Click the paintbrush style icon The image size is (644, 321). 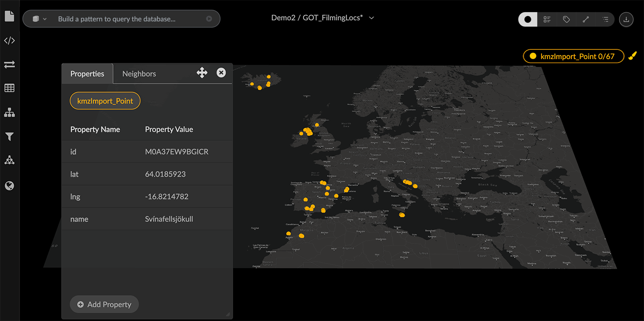(633, 56)
